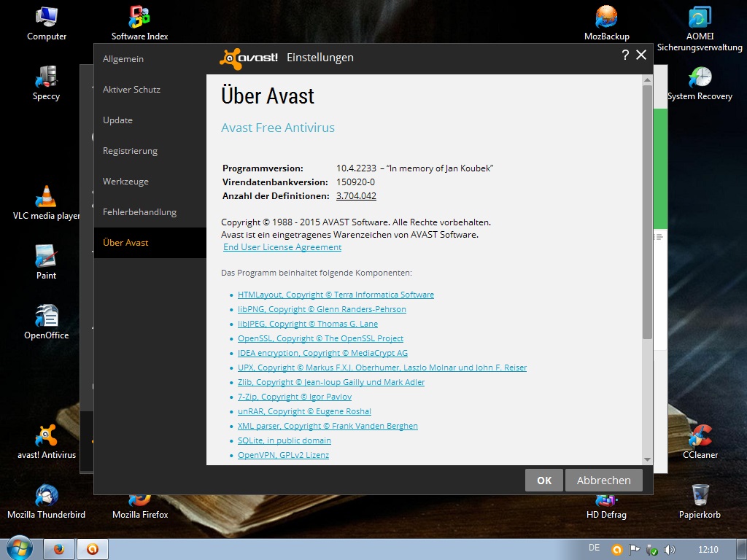Go to the Aktiver Schutz section
The image size is (747, 560).
150,90
